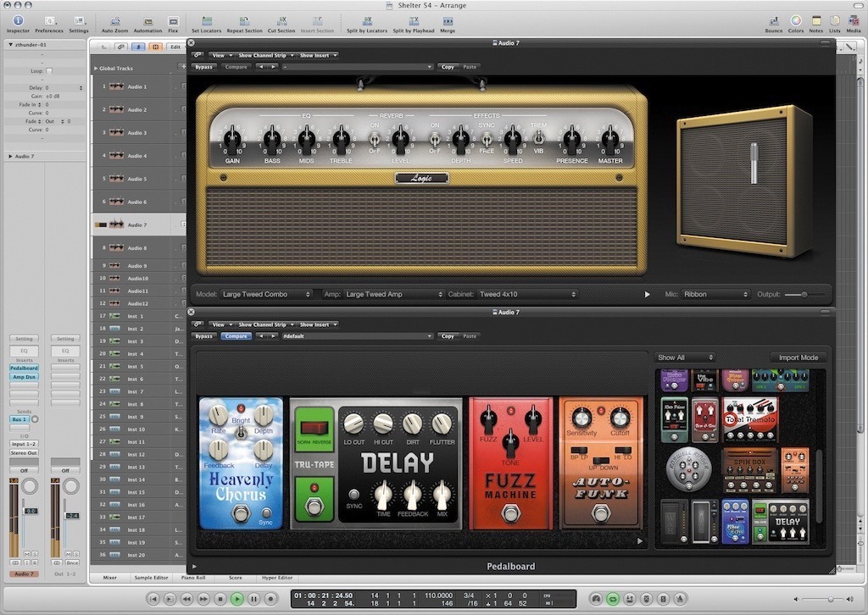Click Split by Playhead icon
868x615 pixels.
click(414, 21)
